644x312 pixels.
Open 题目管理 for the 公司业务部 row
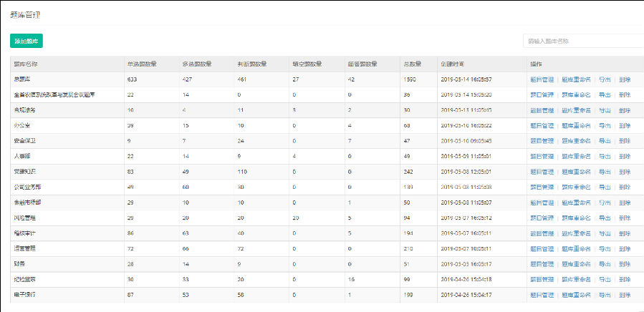tap(543, 187)
